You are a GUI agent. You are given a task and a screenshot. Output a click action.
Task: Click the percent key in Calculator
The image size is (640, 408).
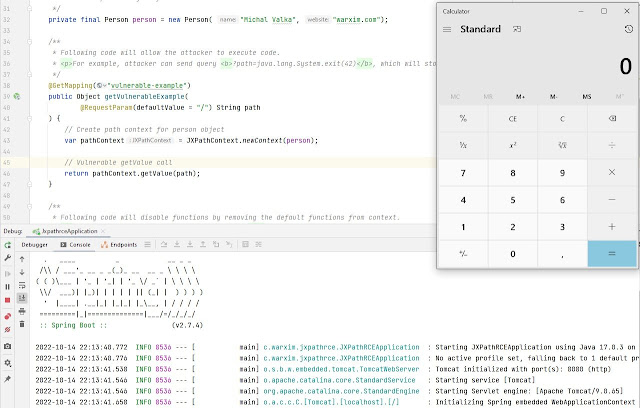(463, 119)
